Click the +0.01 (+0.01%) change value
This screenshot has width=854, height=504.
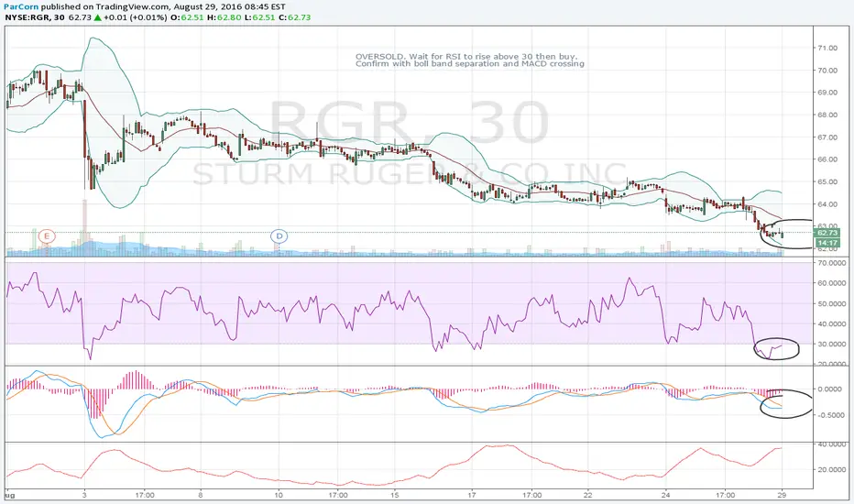click(x=136, y=17)
